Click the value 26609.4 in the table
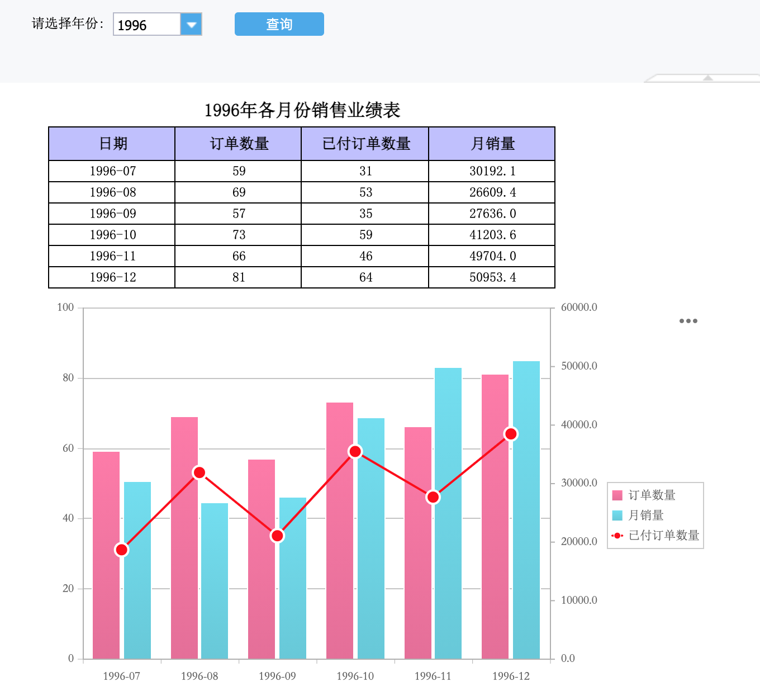 point(492,192)
